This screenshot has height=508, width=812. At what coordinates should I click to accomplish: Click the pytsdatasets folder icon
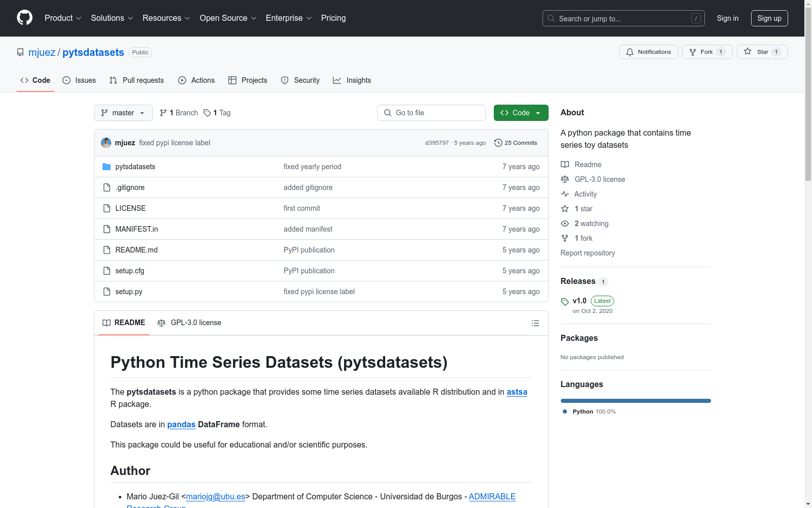tap(107, 167)
